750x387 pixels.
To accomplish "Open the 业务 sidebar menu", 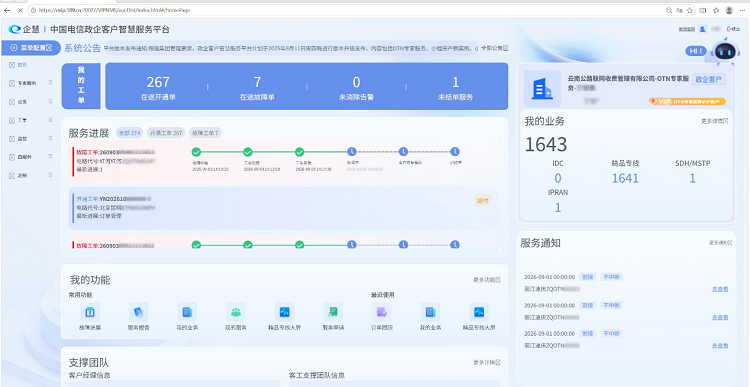I will (22, 101).
